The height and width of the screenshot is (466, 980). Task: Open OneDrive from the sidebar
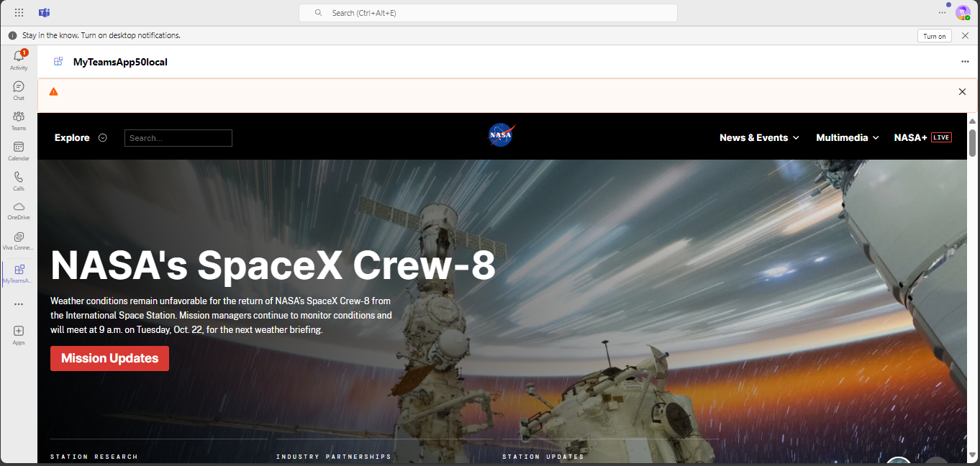19,210
